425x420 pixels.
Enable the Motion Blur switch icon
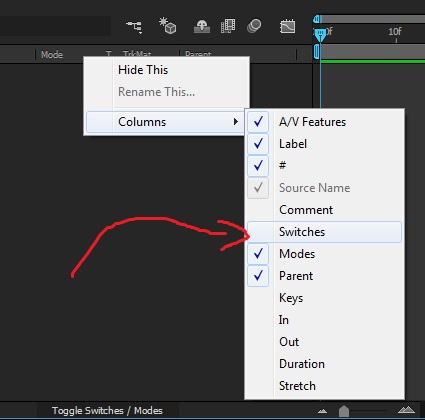[x=254, y=26]
